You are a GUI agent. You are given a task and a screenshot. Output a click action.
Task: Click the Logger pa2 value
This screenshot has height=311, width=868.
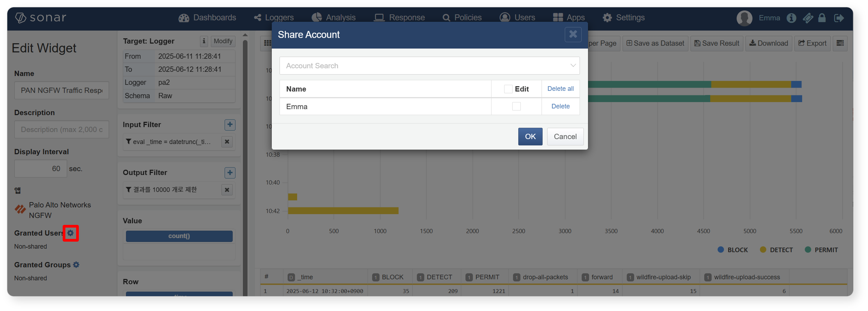pos(164,82)
